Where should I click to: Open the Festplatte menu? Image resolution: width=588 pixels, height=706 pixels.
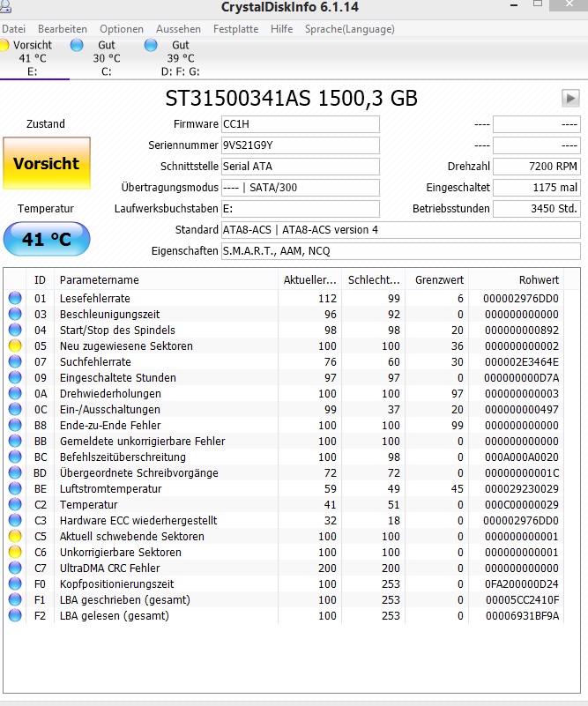[x=236, y=29]
